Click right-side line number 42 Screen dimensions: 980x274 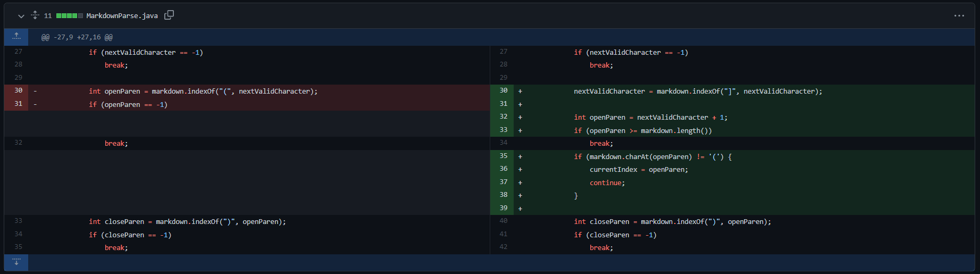pos(502,247)
